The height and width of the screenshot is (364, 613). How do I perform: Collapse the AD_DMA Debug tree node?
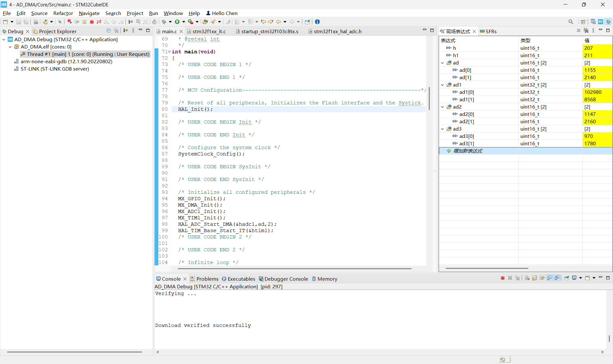coord(4,40)
